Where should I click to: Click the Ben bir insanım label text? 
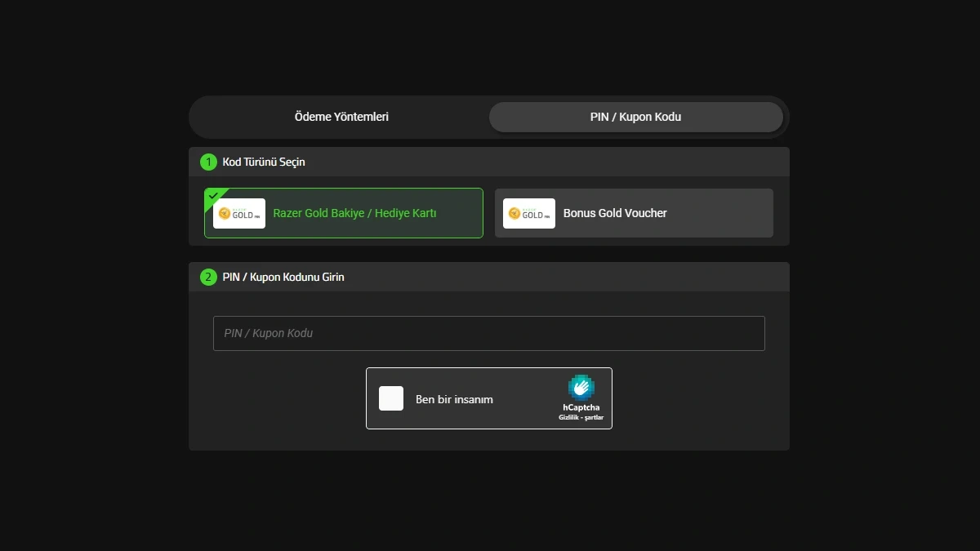click(x=455, y=398)
